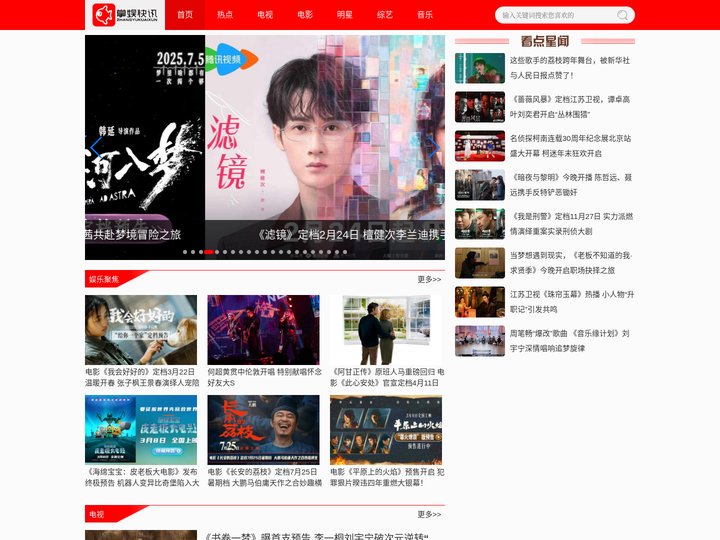Open 《海绵宝宝：皮老板大电影》 article title

click(x=142, y=477)
